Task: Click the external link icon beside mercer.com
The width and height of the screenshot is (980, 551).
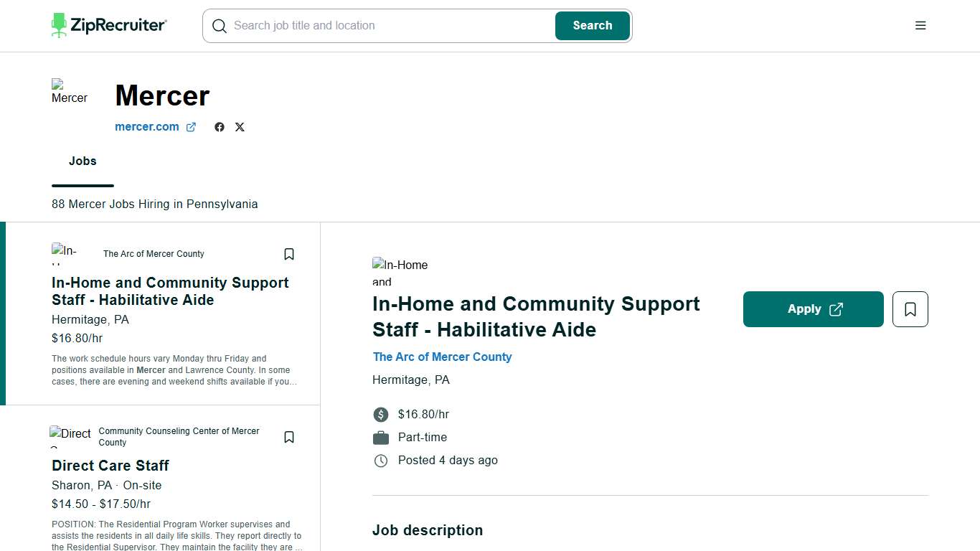Action: [x=191, y=127]
